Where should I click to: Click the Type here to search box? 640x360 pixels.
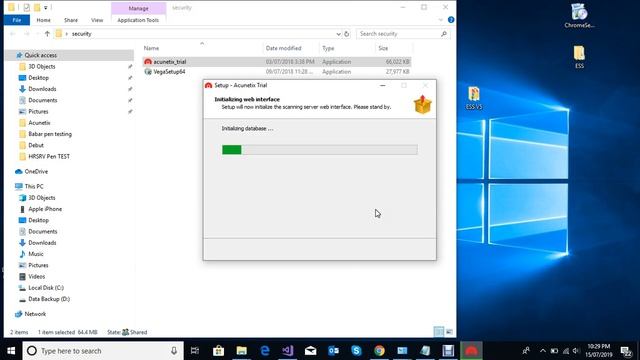103,351
